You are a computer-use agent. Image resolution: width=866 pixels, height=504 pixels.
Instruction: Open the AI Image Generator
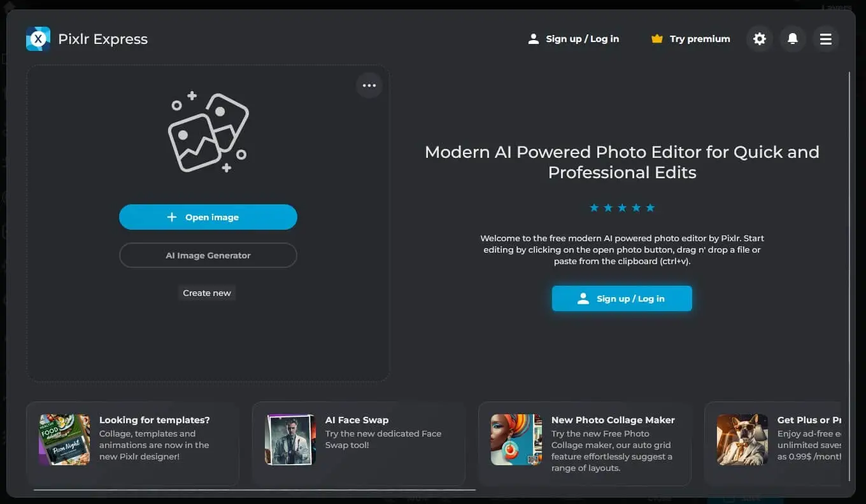(208, 255)
